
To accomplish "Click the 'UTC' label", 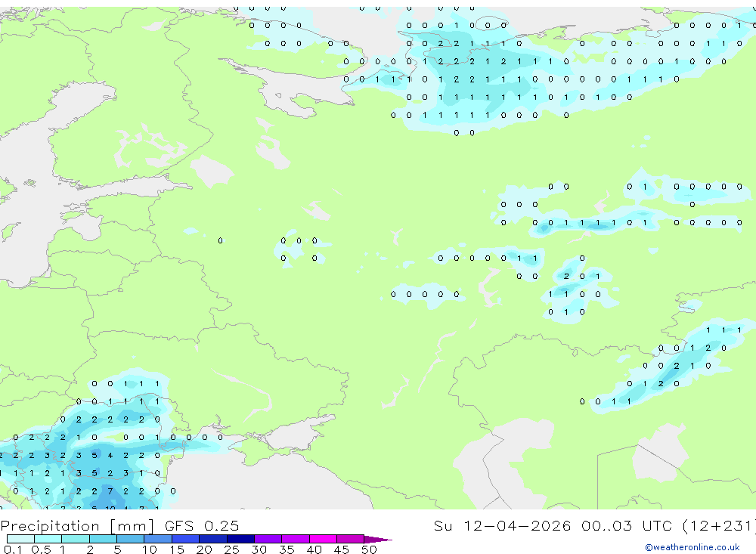I will 657,525.
